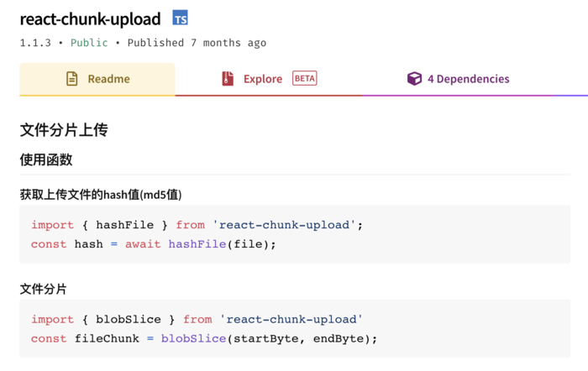This screenshot has width=588, height=371.
Task: Click the 文件分片 section heading
Action: (43, 289)
